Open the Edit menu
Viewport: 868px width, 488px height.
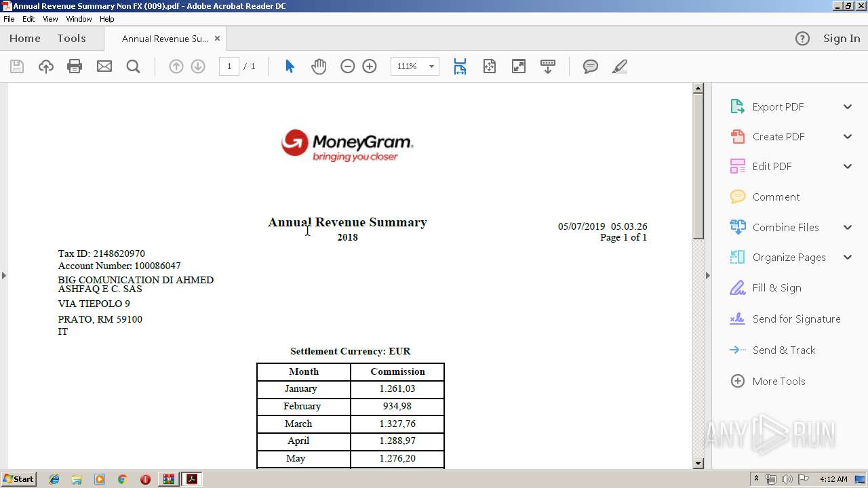point(28,19)
